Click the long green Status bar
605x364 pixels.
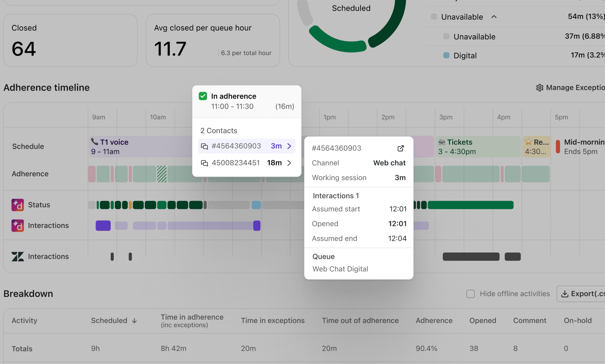tap(470, 205)
